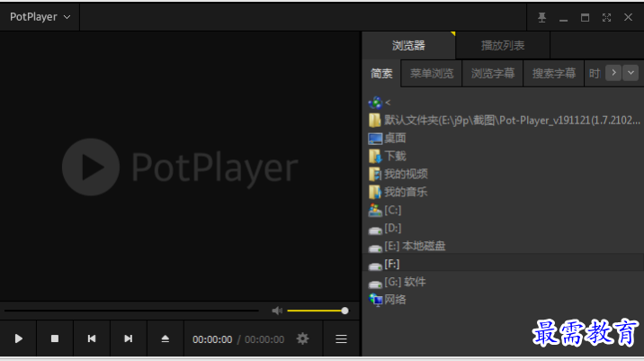Click the 下载 folder icon
Viewport: 644px width, 361px height.
pyautogui.click(x=375, y=157)
